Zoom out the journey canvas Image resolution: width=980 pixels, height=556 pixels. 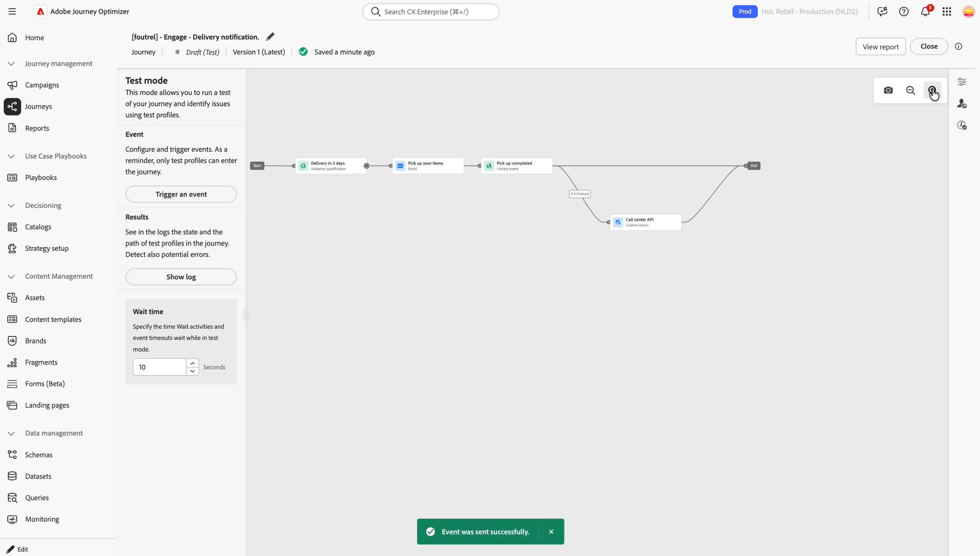click(x=911, y=91)
